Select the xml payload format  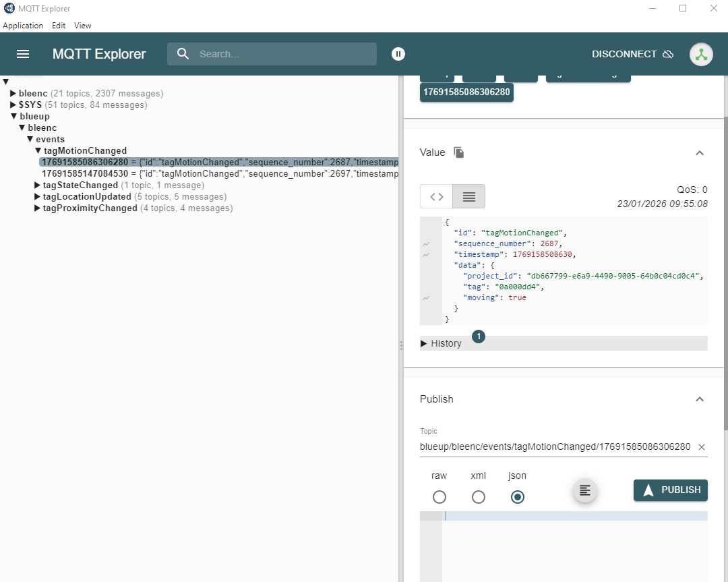coord(479,497)
